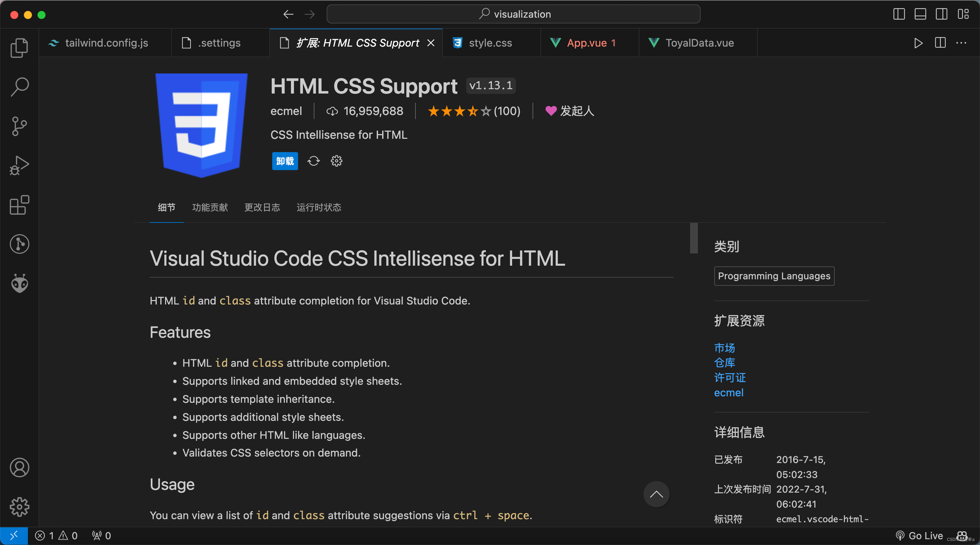Select the 运行时状态 tab
The image size is (980, 545).
319,207
